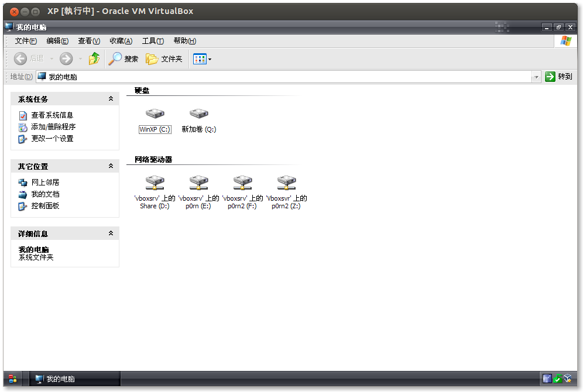
Task: Open the 帮助(H) menu
Action: click(x=185, y=41)
